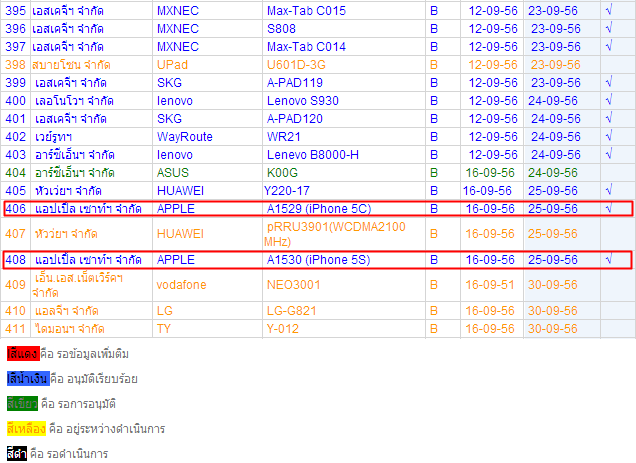This screenshot has width=636, height=463.
Task: Click the UPad brand in row 398
Action: coord(173,64)
